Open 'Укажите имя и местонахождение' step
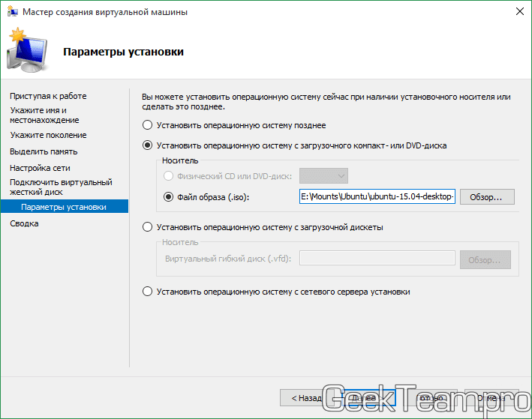Screen dimensions: 532x419 click(x=44, y=115)
